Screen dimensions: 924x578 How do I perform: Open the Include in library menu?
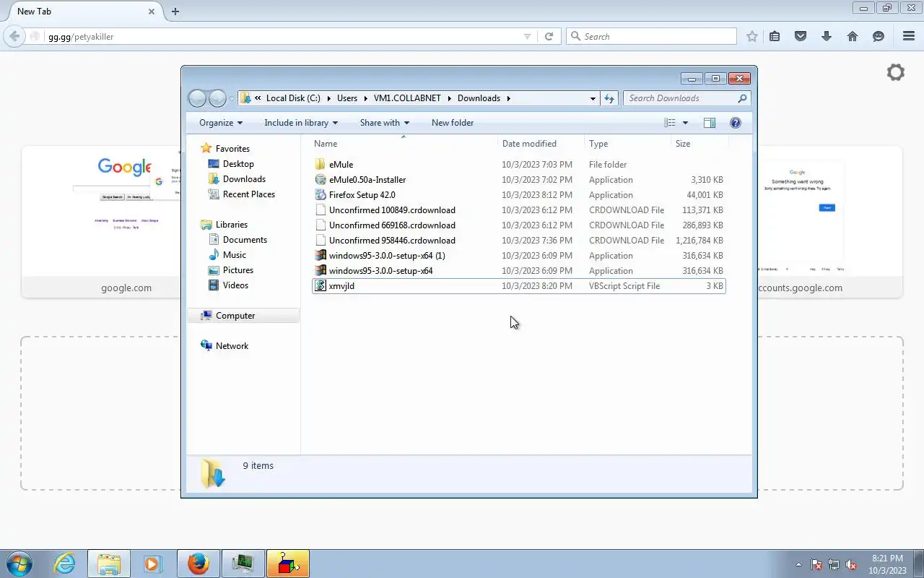(301, 123)
